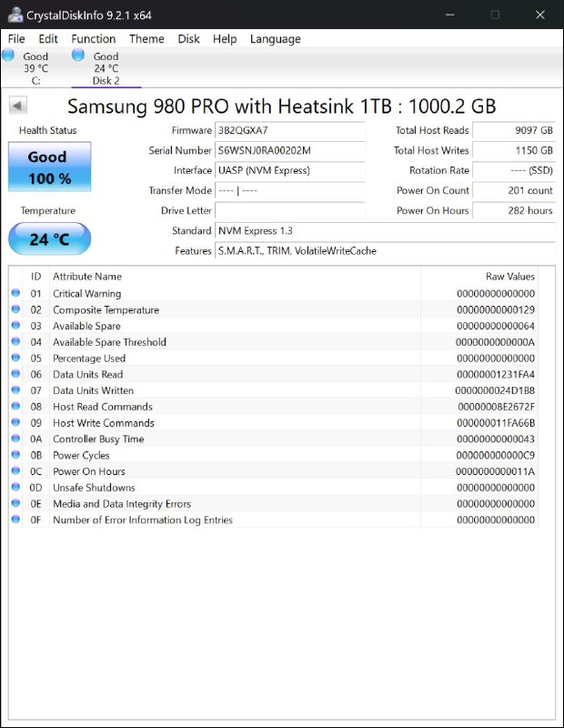This screenshot has height=728, width=564.
Task: Open the Function menu
Action: click(x=94, y=39)
